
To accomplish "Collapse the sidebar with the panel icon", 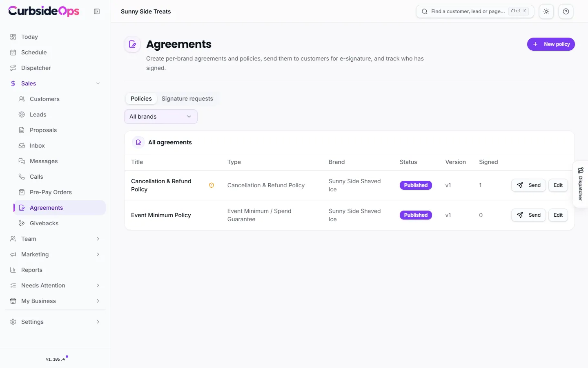I will (x=97, y=11).
